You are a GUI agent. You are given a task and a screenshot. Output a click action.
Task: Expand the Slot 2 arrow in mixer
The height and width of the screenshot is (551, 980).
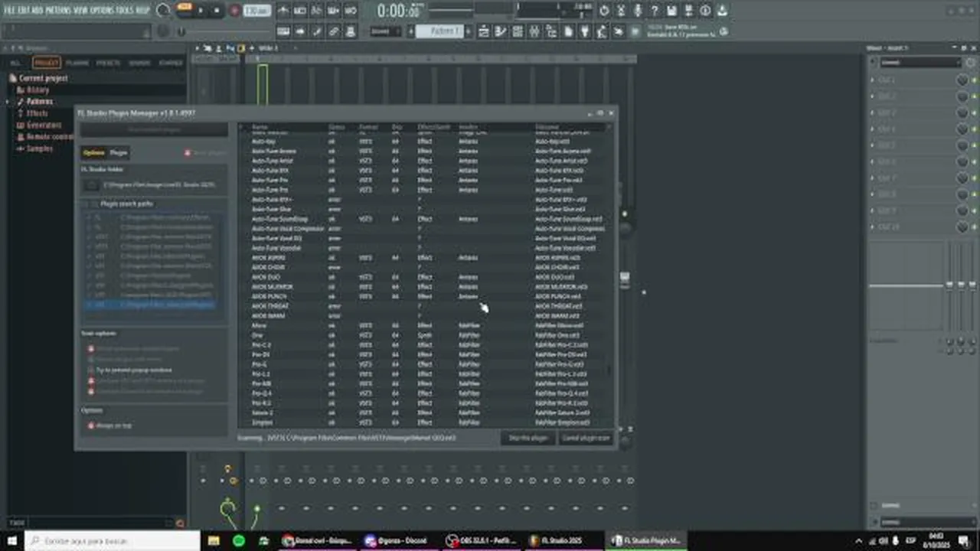872,96
